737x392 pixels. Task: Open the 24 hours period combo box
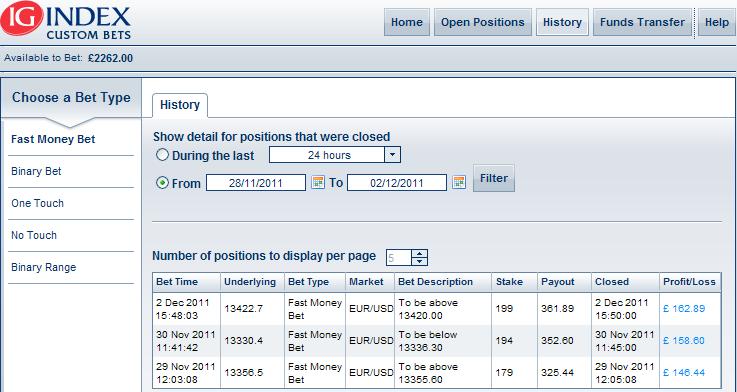(x=335, y=155)
